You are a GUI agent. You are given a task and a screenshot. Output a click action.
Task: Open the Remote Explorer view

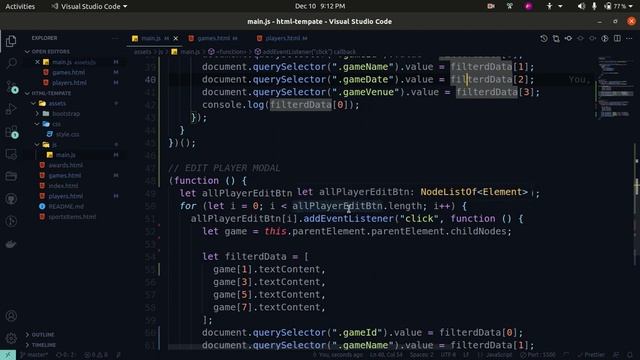11,154
